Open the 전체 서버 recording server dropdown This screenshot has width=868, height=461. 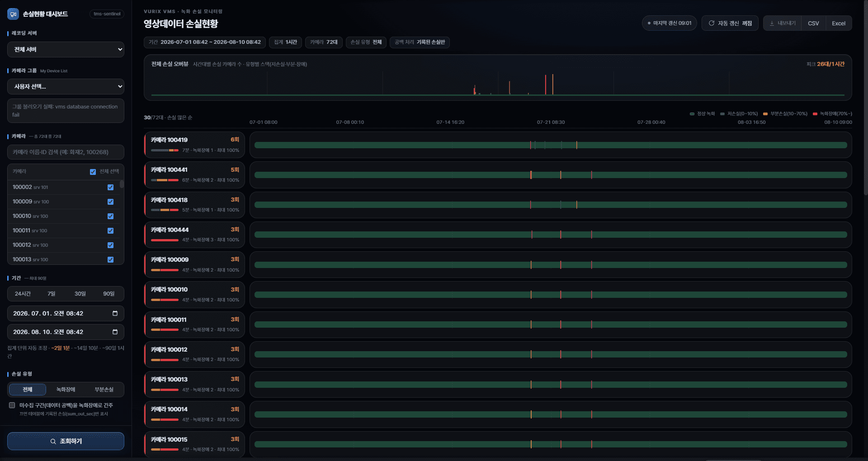[x=66, y=49]
